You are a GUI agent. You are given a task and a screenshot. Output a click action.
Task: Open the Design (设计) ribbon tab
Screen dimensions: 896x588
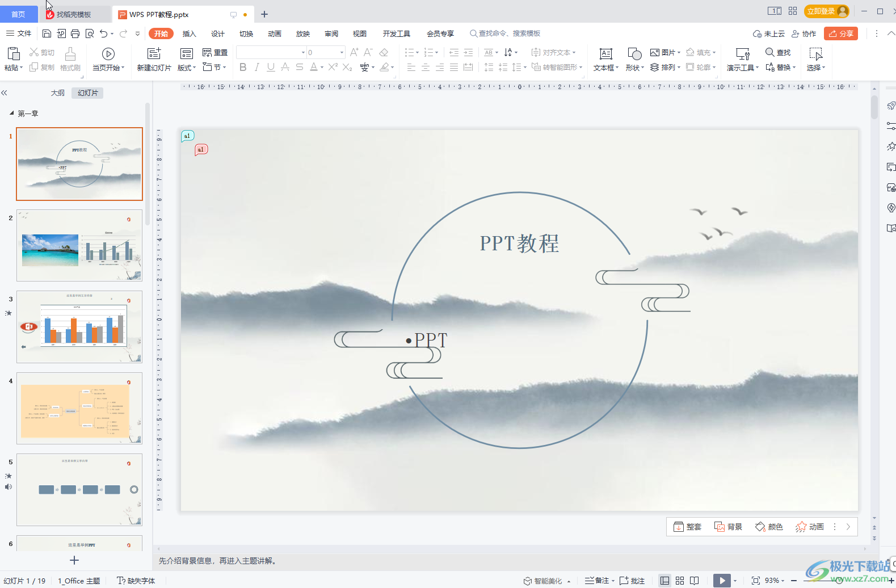pos(217,33)
